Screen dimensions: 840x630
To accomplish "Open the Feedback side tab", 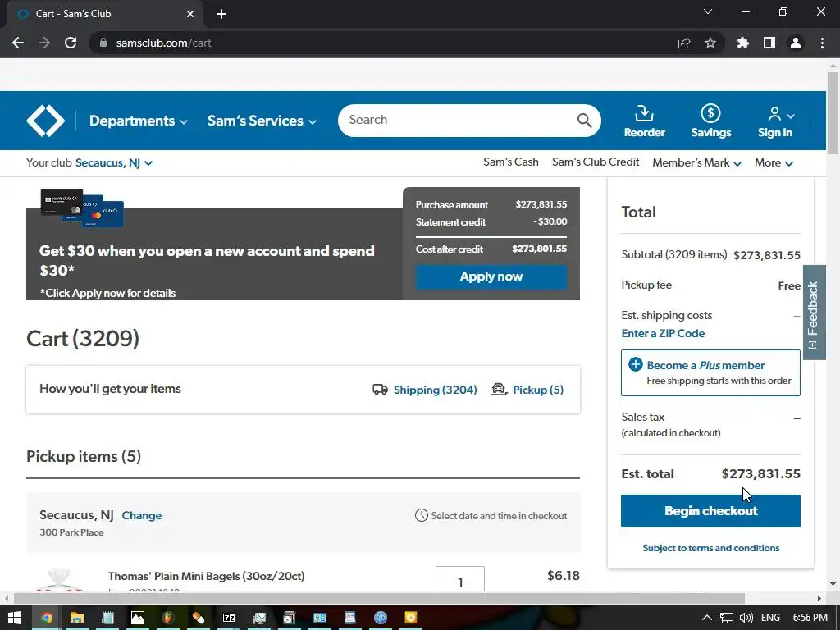I will (x=814, y=313).
